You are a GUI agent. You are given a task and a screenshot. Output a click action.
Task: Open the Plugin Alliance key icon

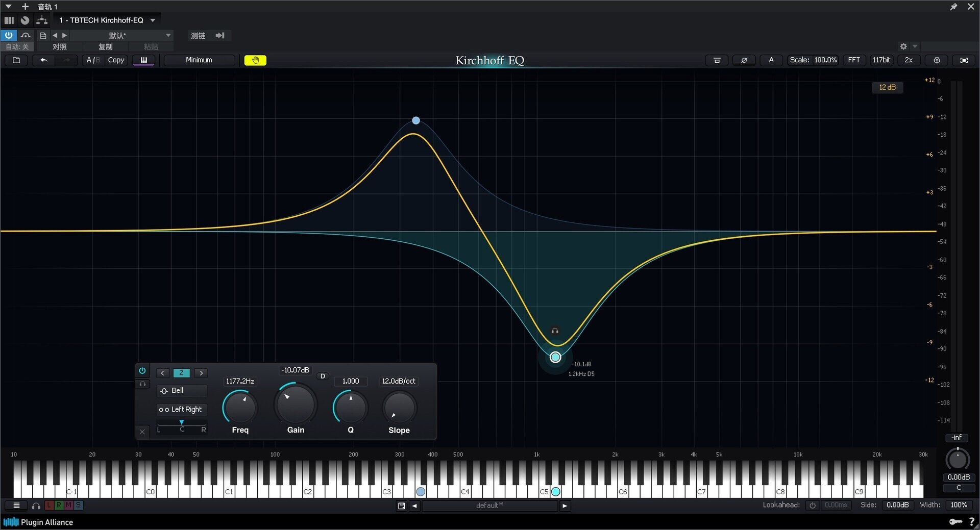tap(955, 522)
